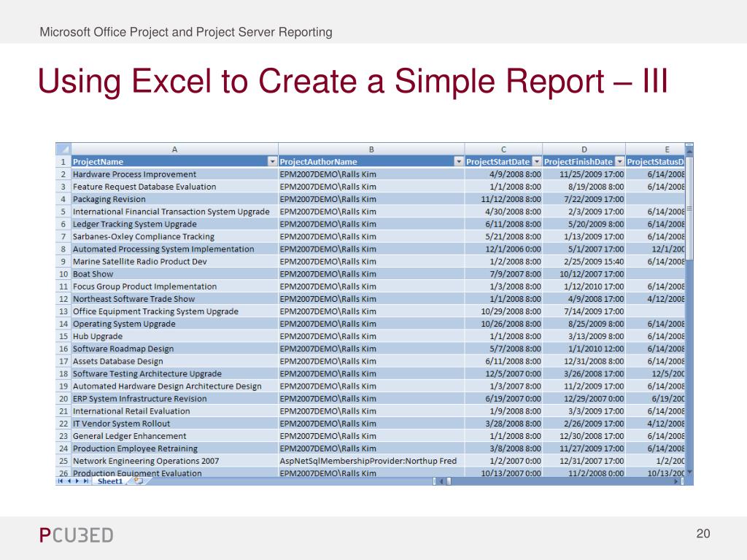The height and width of the screenshot is (560, 747).
Task: Select cell Production Employee Retraining
Action: tap(174, 448)
